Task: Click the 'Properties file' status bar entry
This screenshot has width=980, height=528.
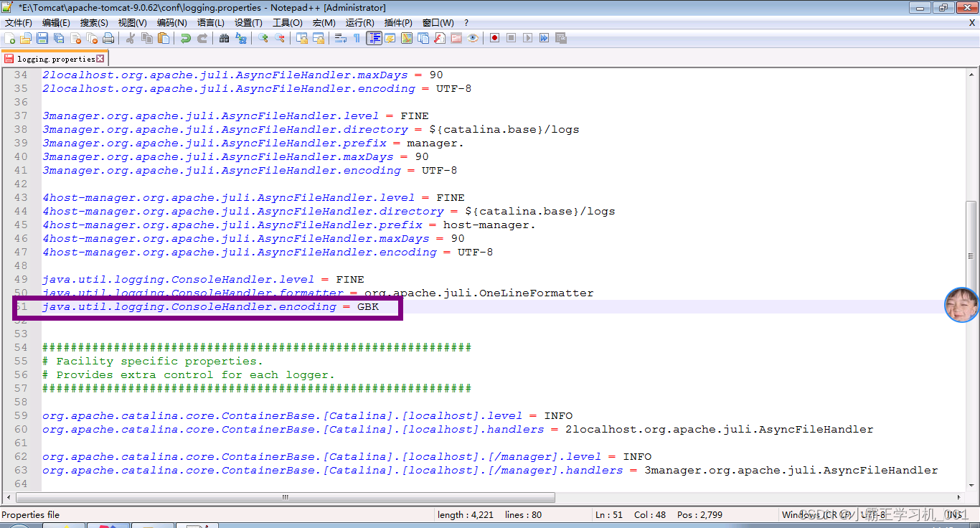Action: tap(30, 515)
